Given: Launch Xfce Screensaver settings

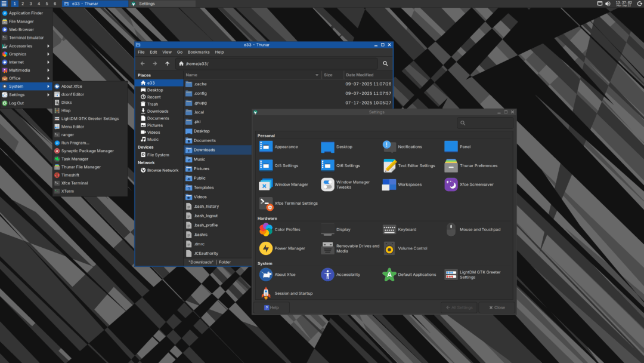Looking at the screenshot, I should click(x=451, y=184).
